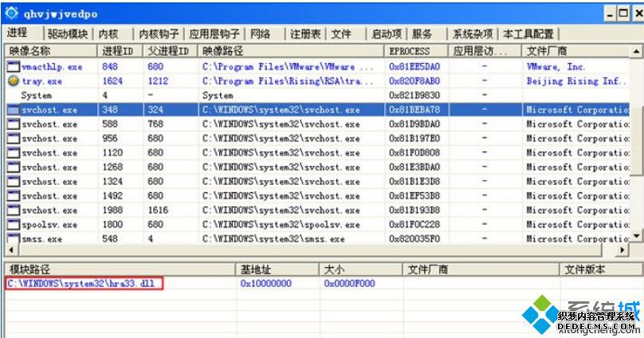
Task: Click the 文件版本 column header
Action: (x=600, y=269)
